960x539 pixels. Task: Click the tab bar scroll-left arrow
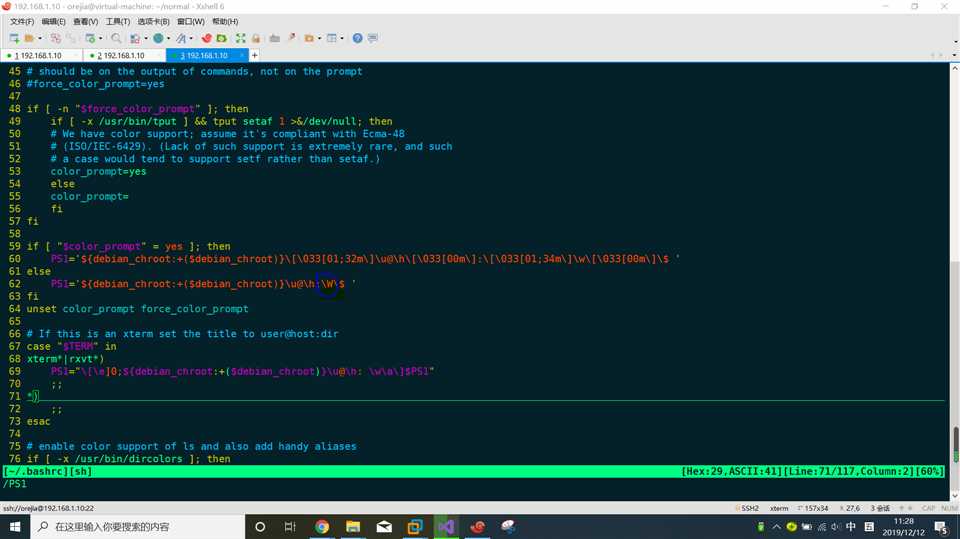click(932, 55)
